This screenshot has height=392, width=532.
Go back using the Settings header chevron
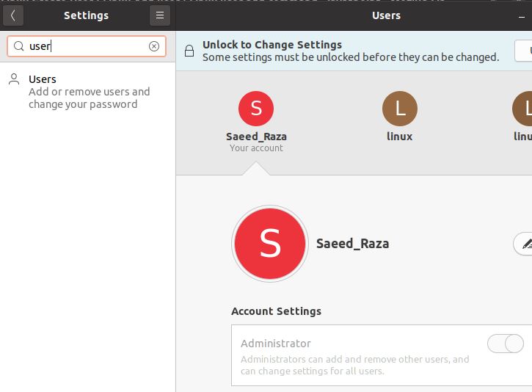12,15
